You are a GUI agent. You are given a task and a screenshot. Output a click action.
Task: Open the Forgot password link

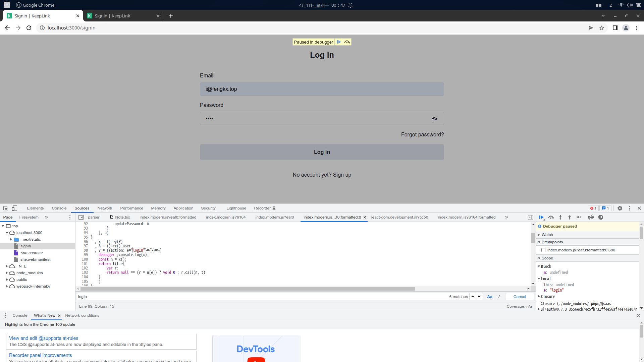pyautogui.click(x=422, y=134)
